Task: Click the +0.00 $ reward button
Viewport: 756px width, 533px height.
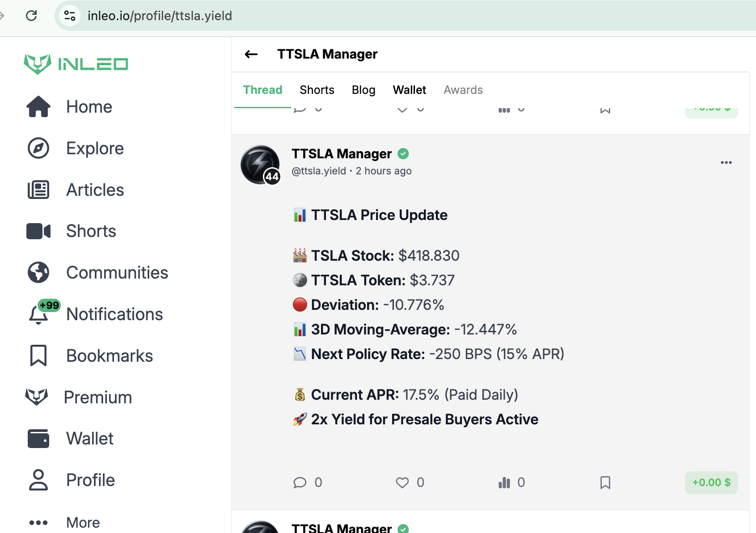Action: click(711, 482)
